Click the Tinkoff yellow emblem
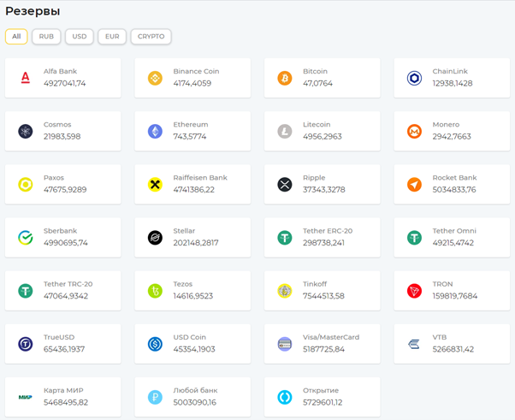Viewport: 515px width, 420px height. pos(285,291)
